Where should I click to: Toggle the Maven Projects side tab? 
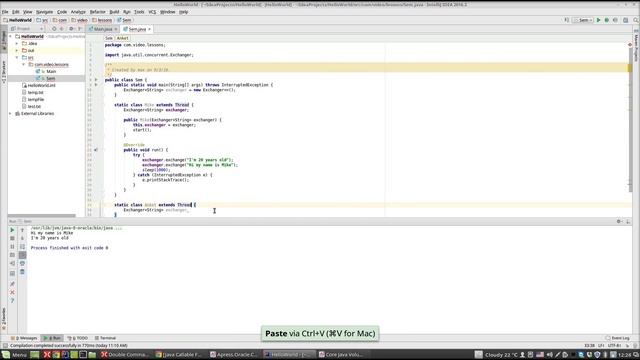636,45
